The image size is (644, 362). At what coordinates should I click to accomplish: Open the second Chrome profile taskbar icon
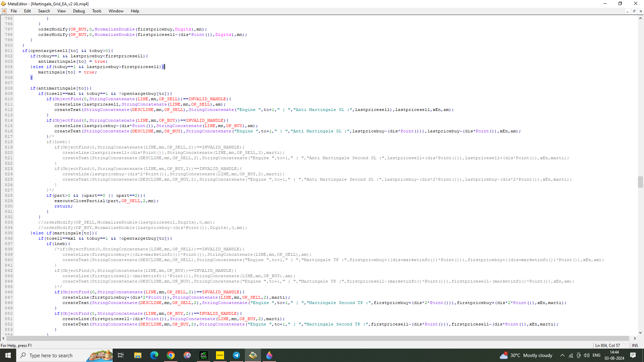tap(187, 355)
